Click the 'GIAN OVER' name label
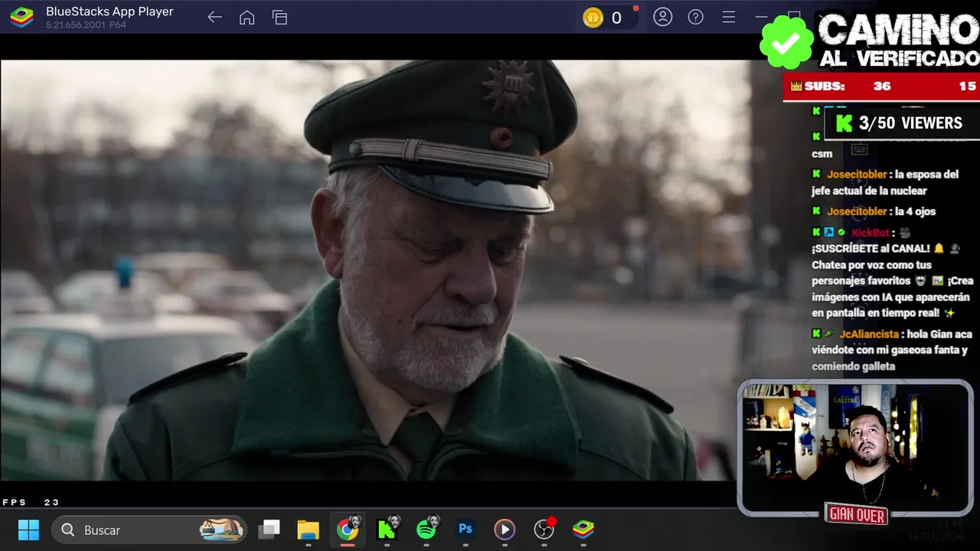Viewport: 980px width, 551px height. click(x=857, y=515)
